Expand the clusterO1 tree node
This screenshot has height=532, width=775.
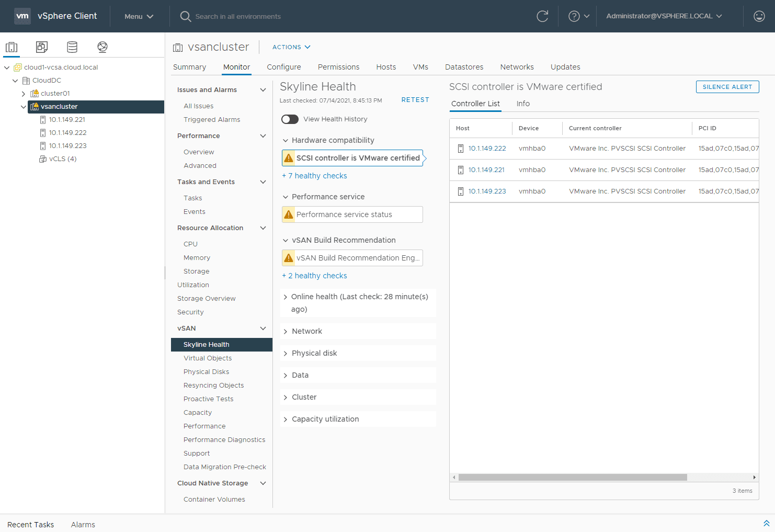coord(24,94)
